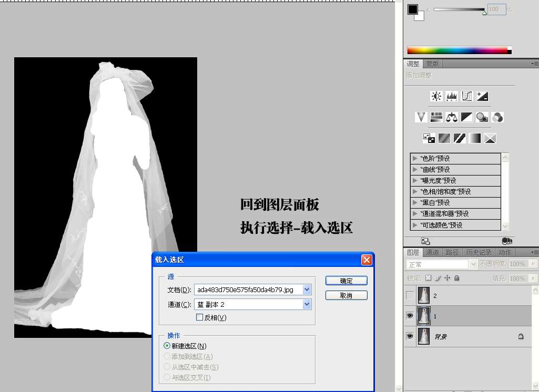
Task: Open the 文档(D) document dropdown
Action: [x=307, y=290]
